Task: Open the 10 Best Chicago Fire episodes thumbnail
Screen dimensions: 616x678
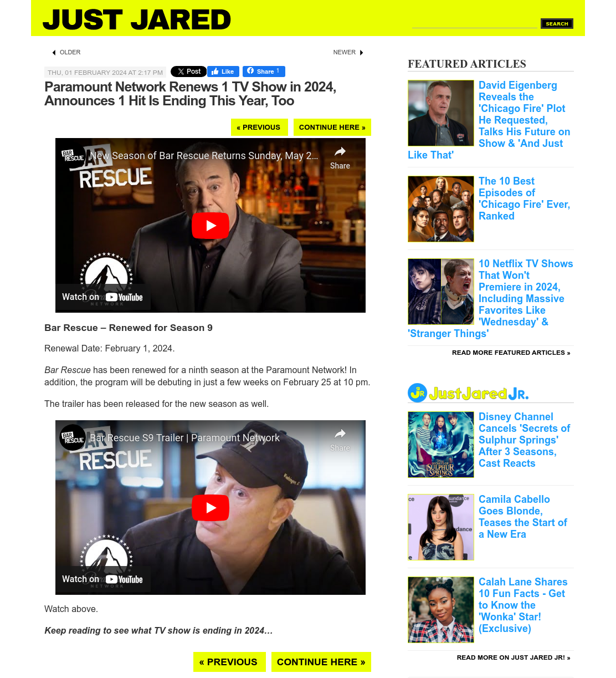Action: pos(441,209)
